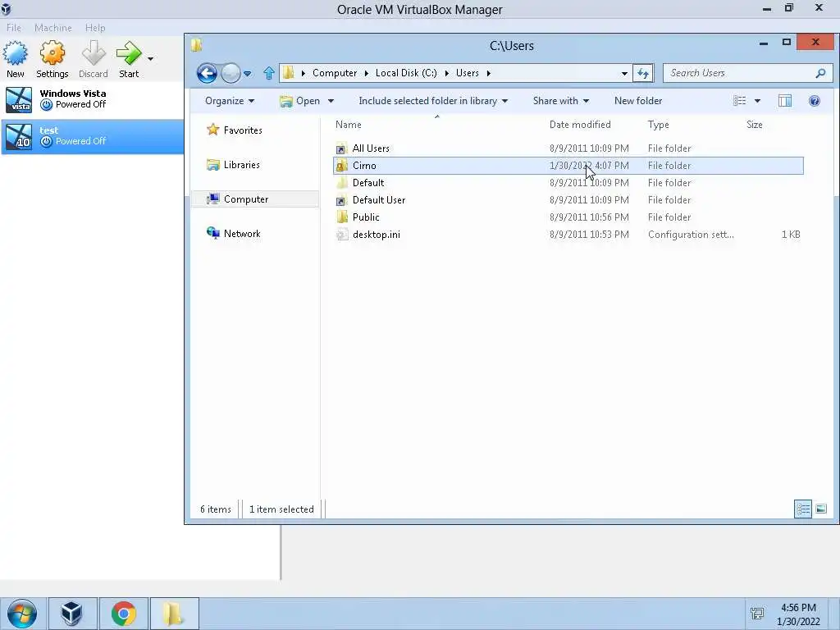This screenshot has width=840, height=630.
Task: Click Local Disk (C:) breadcrumb
Action: pyautogui.click(x=406, y=73)
